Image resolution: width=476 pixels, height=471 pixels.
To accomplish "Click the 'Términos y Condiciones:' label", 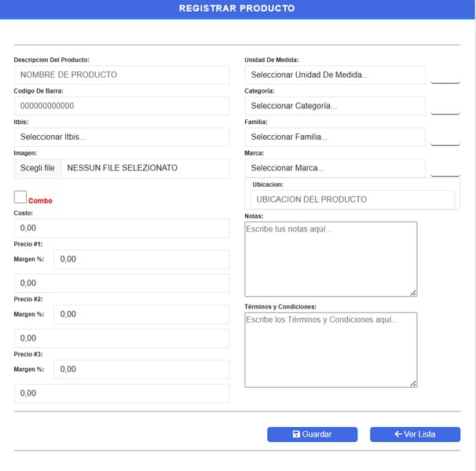I will (280, 306).
